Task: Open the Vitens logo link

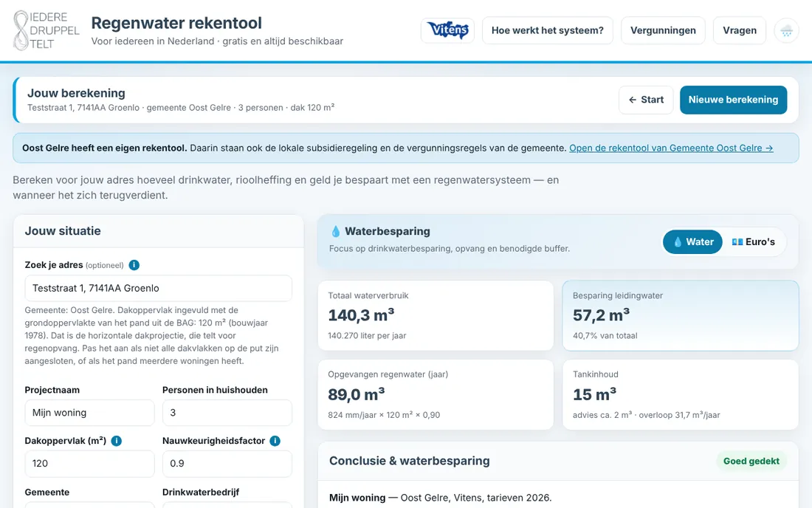Action: [x=448, y=30]
